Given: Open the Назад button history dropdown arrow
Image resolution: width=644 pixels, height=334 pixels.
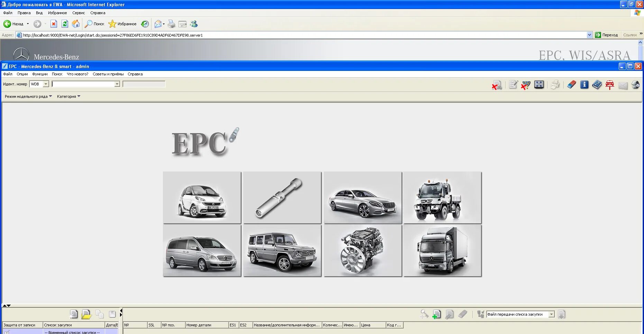Looking at the screenshot, I should coord(28,24).
